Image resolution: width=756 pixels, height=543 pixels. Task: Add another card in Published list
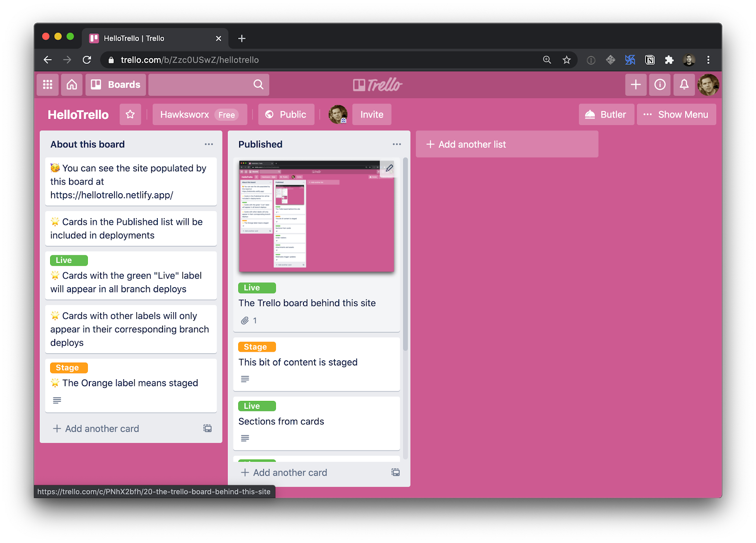pyautogui.click(x=284, y=473)
